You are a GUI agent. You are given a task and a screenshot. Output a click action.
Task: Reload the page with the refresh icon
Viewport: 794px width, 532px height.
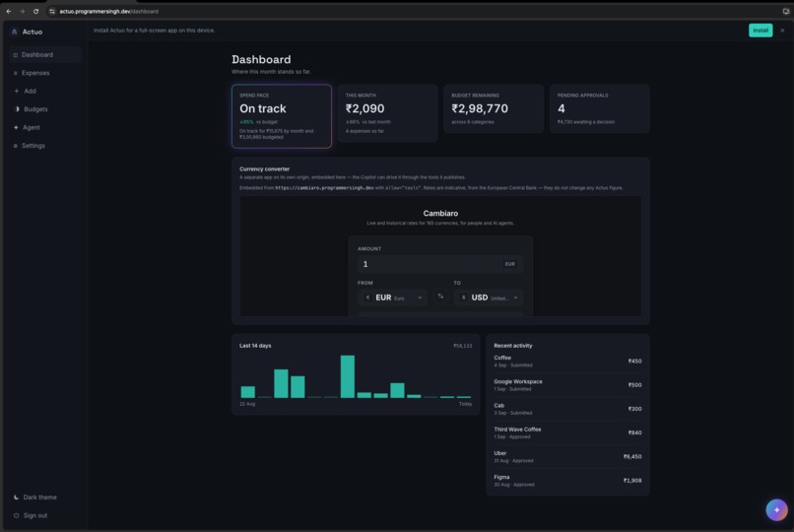tap(35, 11)
